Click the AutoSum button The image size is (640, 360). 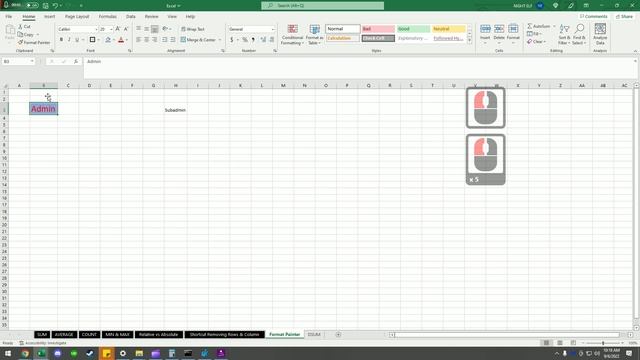pyautogui.click(x=538, y=27)
